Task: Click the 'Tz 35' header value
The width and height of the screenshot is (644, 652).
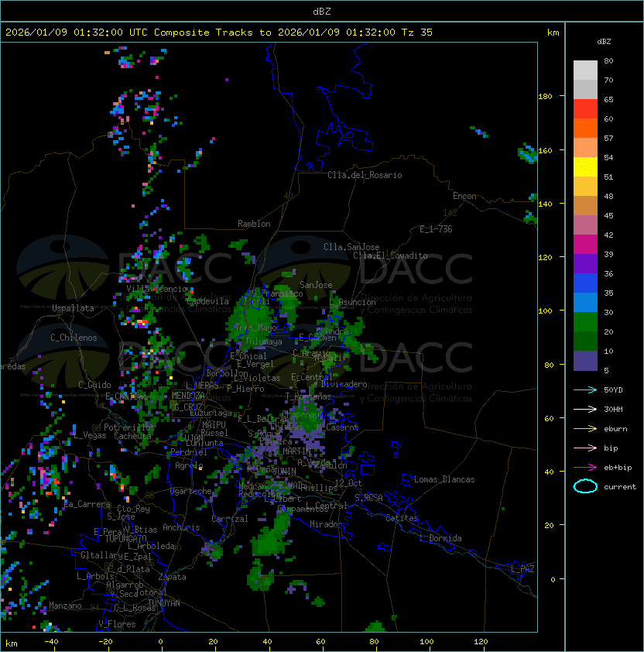Action: (417, 33)
